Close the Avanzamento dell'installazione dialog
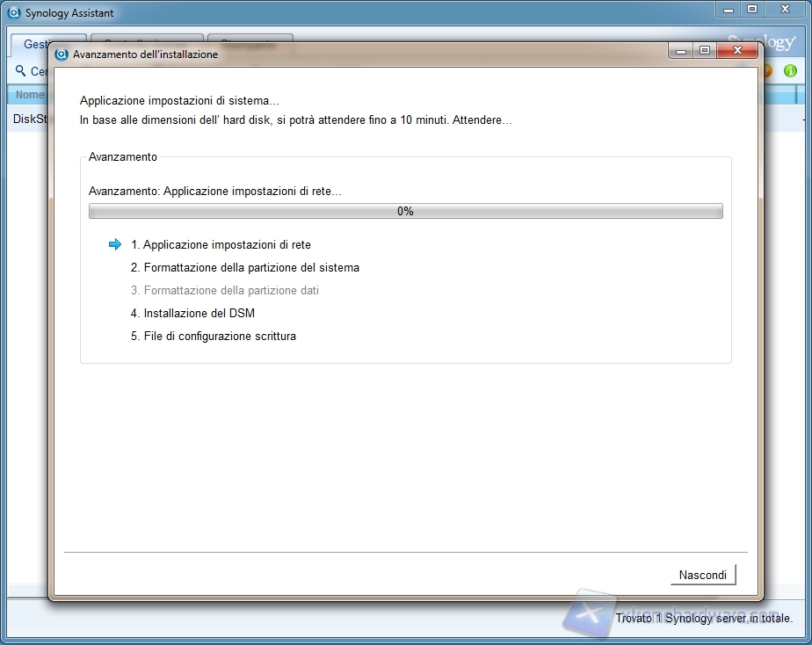 coord(736,51)
